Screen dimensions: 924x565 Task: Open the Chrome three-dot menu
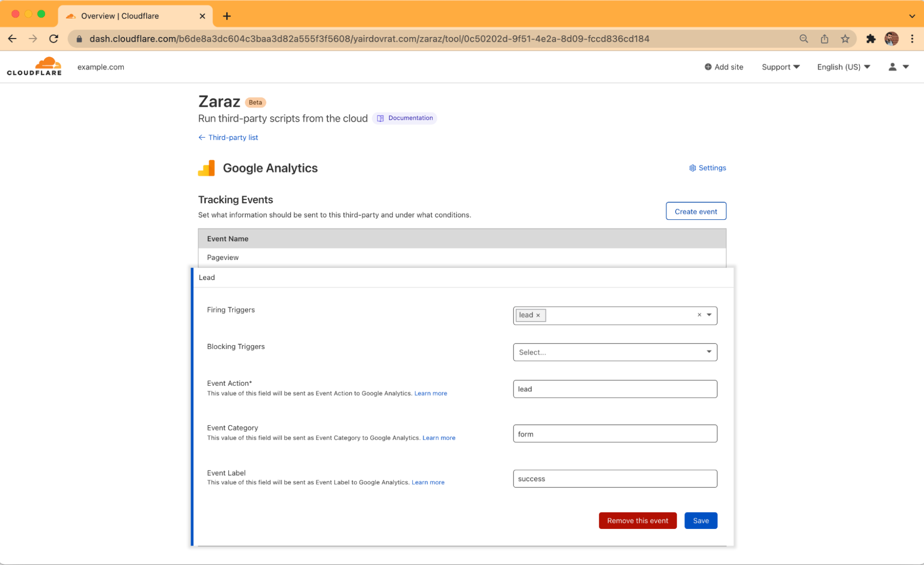pyautogui.click(x=912, y=39)
